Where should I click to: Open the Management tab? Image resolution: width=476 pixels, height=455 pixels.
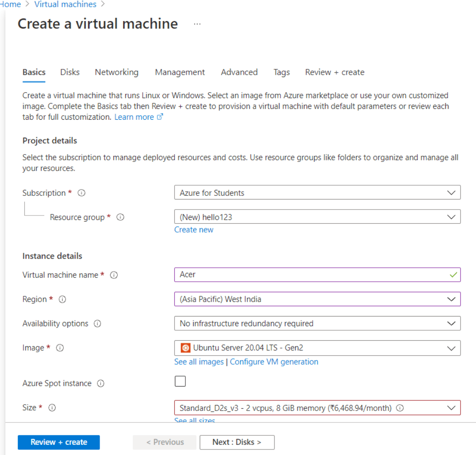coord(180,72)
